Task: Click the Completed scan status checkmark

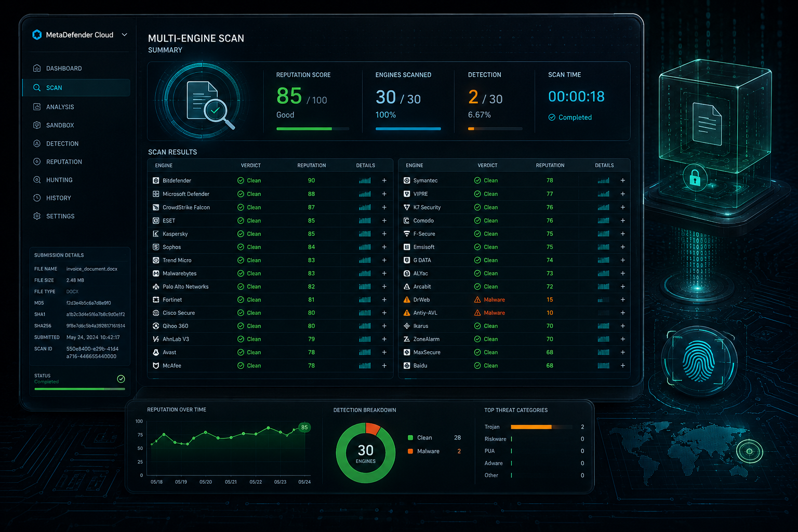Action: click(552, 117)
